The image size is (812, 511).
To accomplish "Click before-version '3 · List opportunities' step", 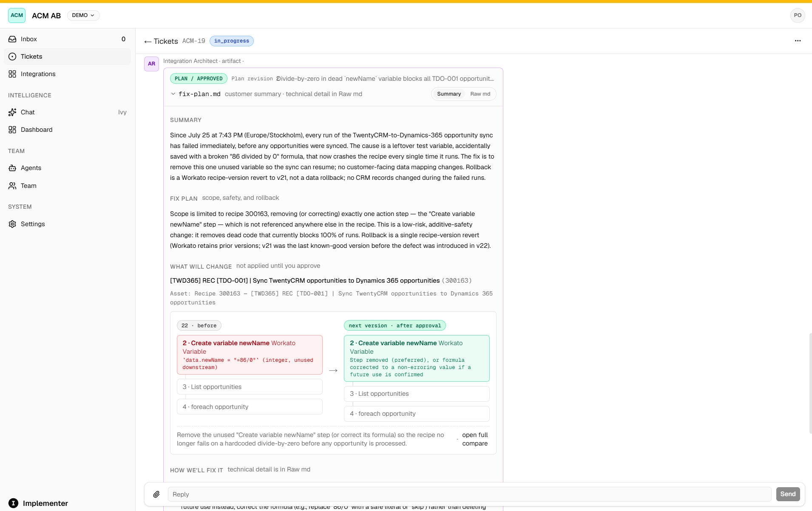I will [x=250, y=387].
